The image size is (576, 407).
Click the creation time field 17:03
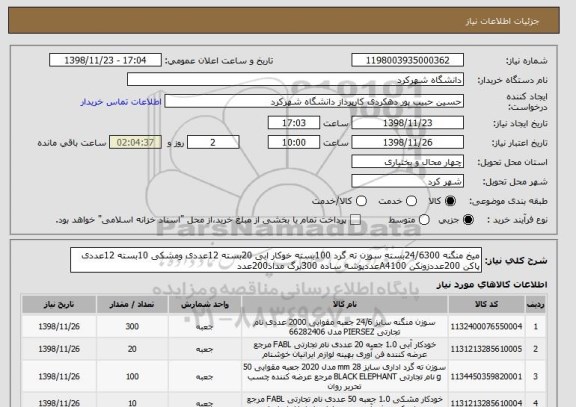pos(294,123)
